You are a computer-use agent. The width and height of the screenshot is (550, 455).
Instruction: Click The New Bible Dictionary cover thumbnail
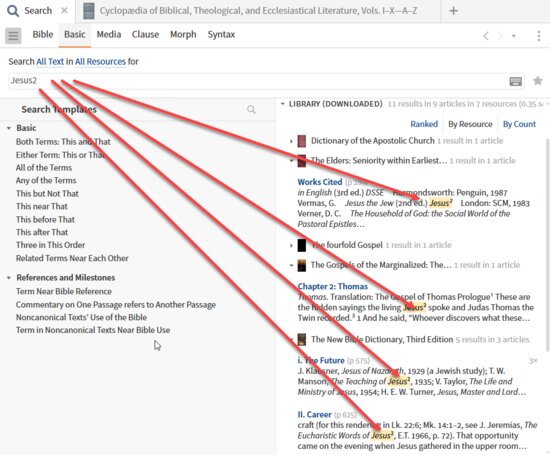(302, 340)
